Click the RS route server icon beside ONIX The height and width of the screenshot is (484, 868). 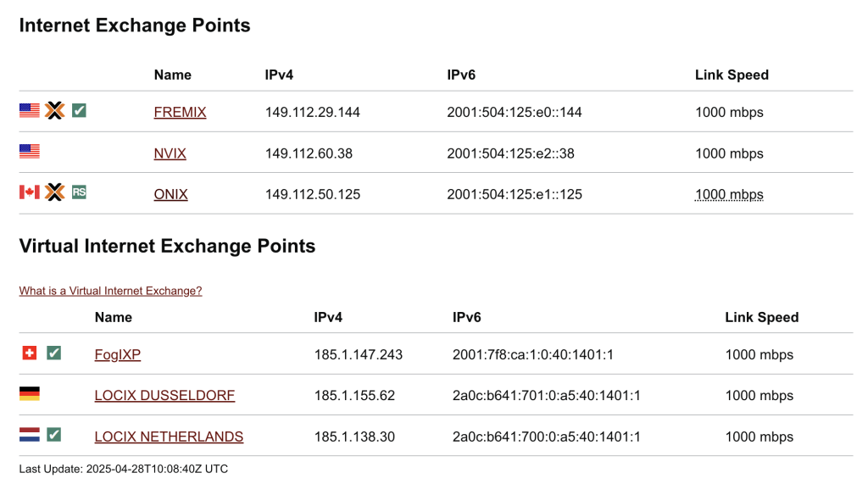[79, 192]
